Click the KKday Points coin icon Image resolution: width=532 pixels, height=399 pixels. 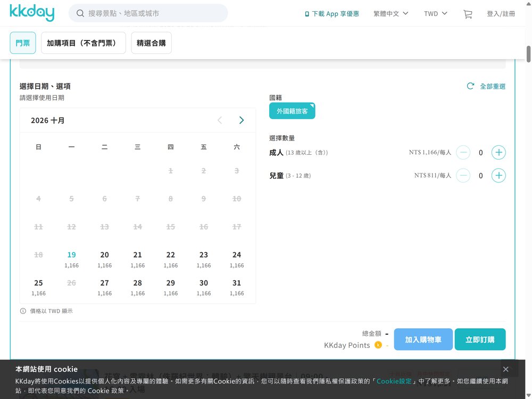point(378,345)
